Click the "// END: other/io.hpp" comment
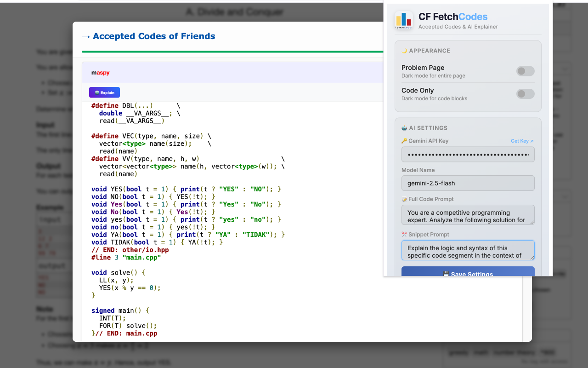Viewport: 588px width, 368px height. [130, 250]
